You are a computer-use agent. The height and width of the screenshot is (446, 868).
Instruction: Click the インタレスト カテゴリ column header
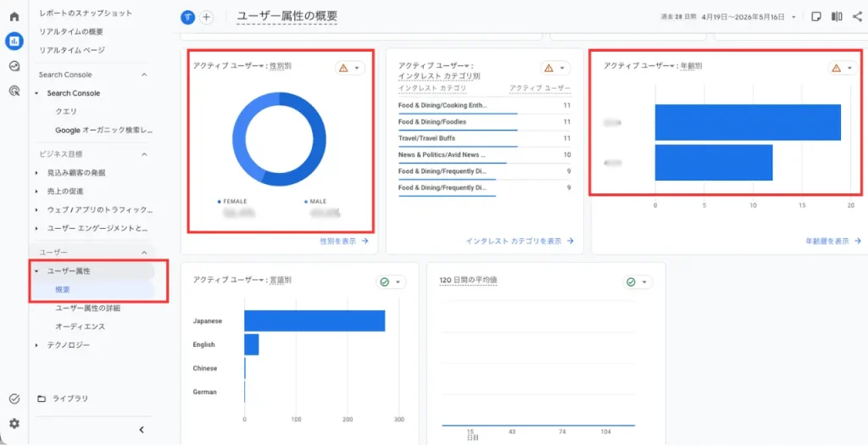click(x=432, y=88)
